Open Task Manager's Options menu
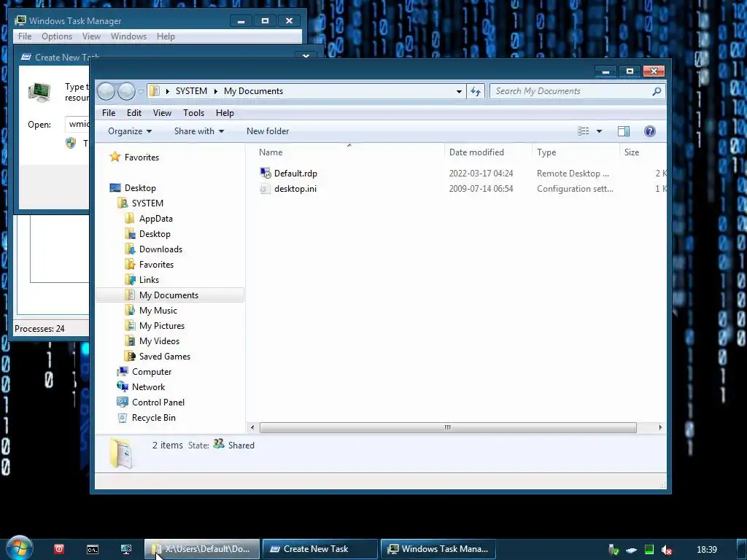 coord(57,36)
